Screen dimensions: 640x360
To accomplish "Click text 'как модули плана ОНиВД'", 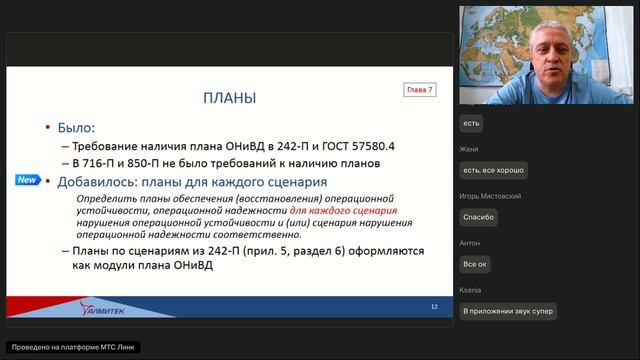I will pos(142,265).
